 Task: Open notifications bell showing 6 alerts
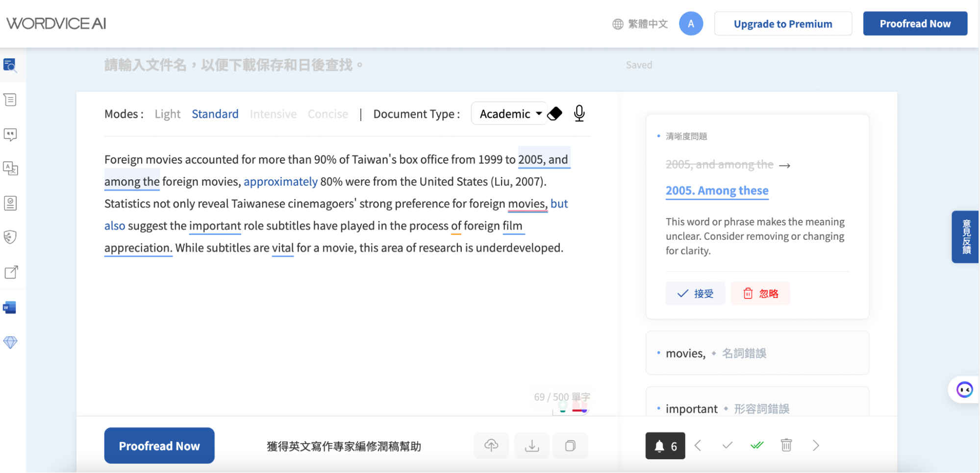click(665, 446)
